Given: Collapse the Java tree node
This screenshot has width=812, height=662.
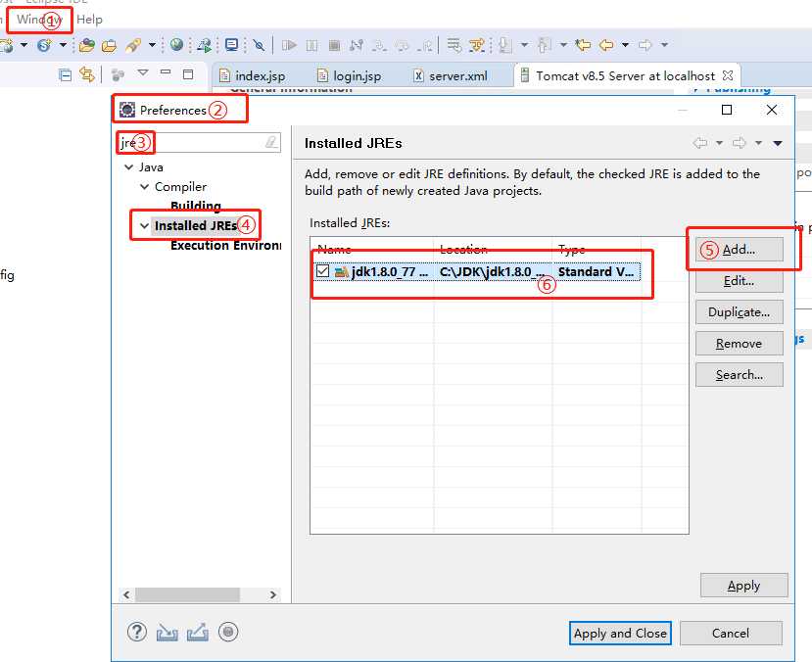Looking at the screenshot, I should pos(129,167).
